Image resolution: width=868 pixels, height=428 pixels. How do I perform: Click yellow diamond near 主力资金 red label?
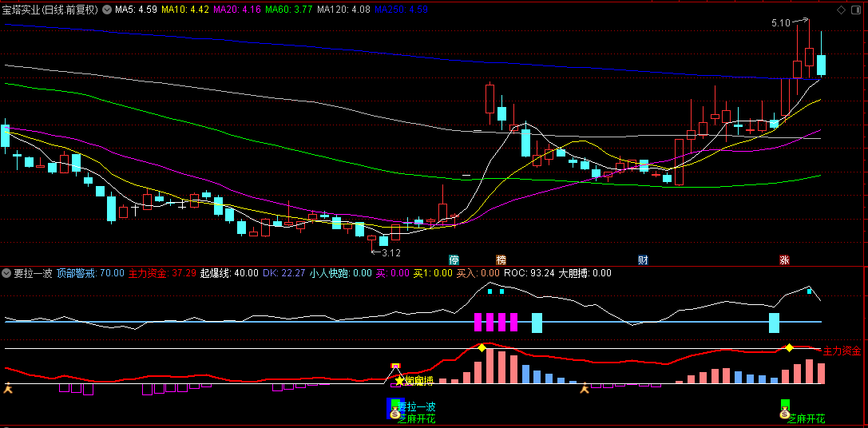790,347
